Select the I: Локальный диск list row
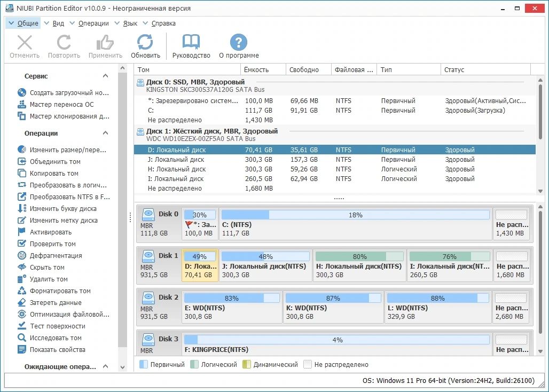 335,179
